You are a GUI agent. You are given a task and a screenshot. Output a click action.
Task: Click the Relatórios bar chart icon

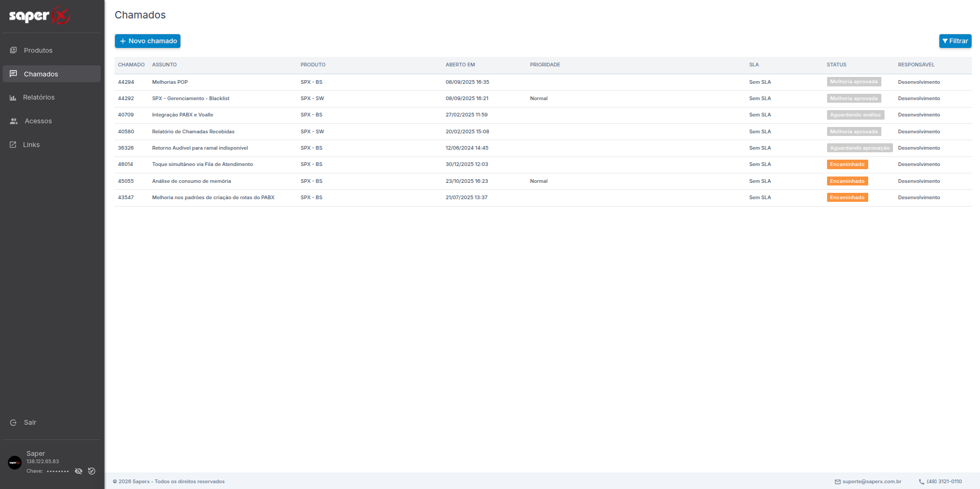click(x=13, y=97)
